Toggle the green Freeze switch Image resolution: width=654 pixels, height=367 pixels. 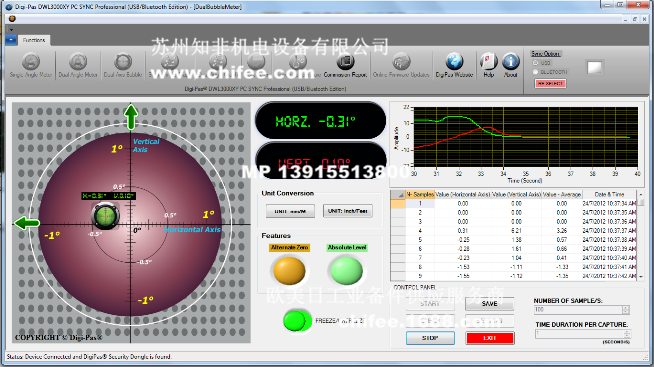coord(297,321)
